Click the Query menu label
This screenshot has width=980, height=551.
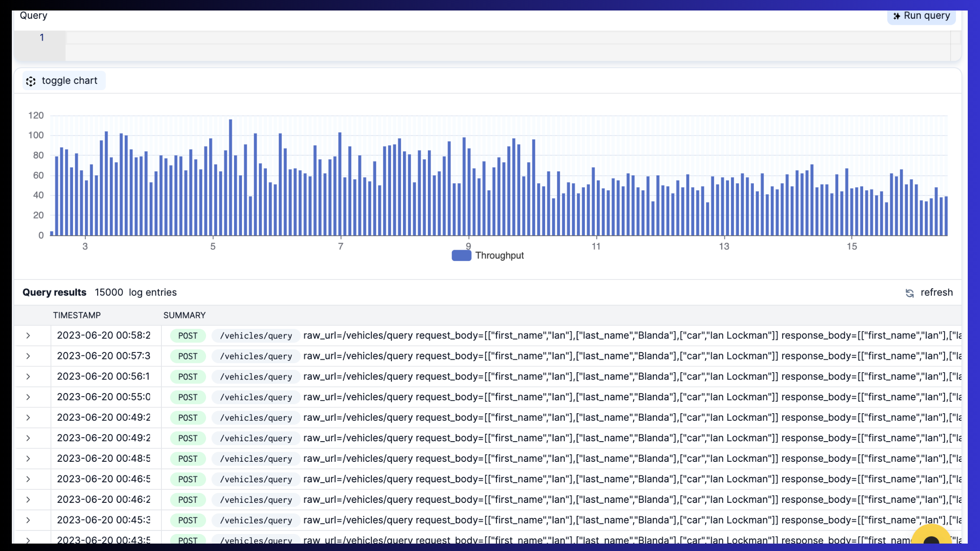click(33, 15)
